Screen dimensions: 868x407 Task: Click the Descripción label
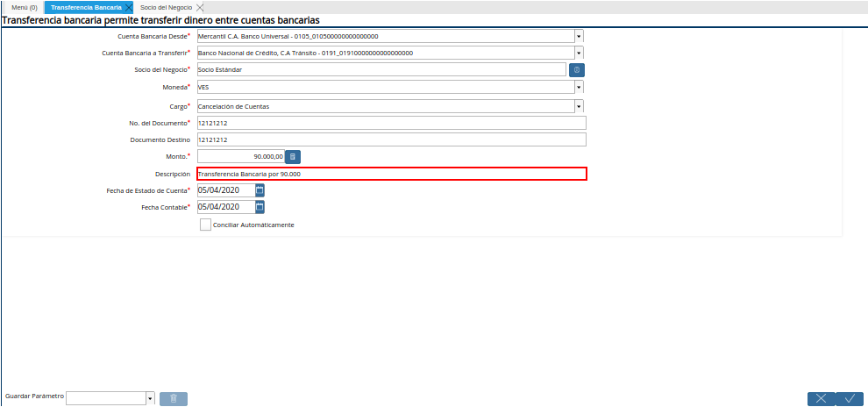click(174, 174)
